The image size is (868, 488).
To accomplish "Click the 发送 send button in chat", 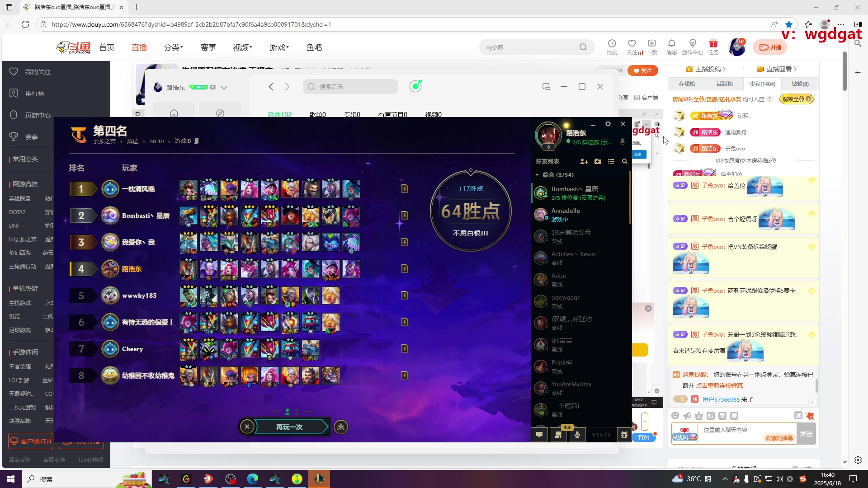I will [x=806, y=434].
